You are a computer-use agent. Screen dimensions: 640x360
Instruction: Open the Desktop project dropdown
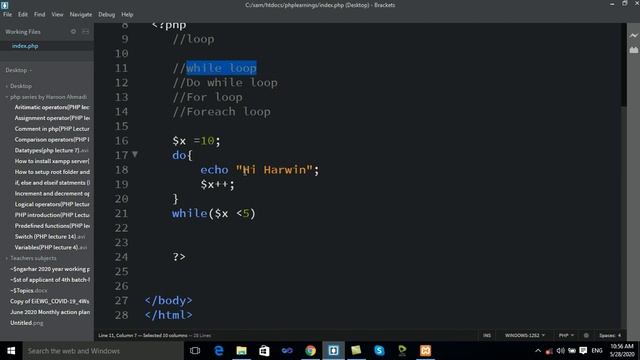pos(18,70)
